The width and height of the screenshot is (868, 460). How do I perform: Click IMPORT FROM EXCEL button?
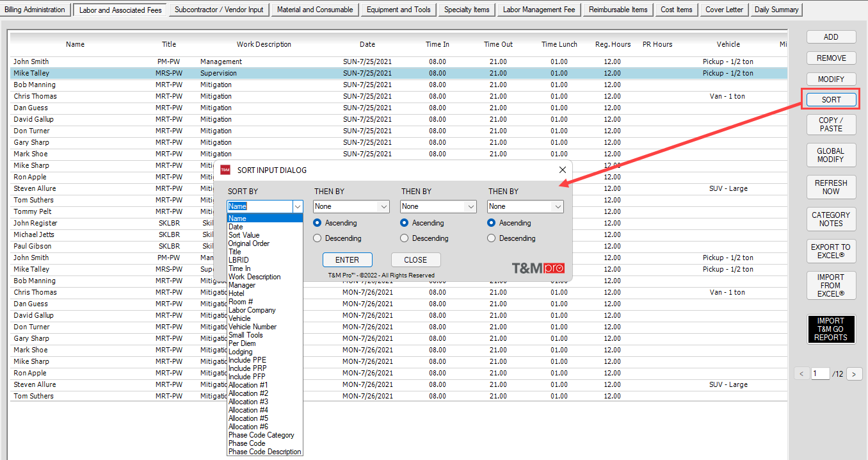pyautogui.click(x=831, y=286)
